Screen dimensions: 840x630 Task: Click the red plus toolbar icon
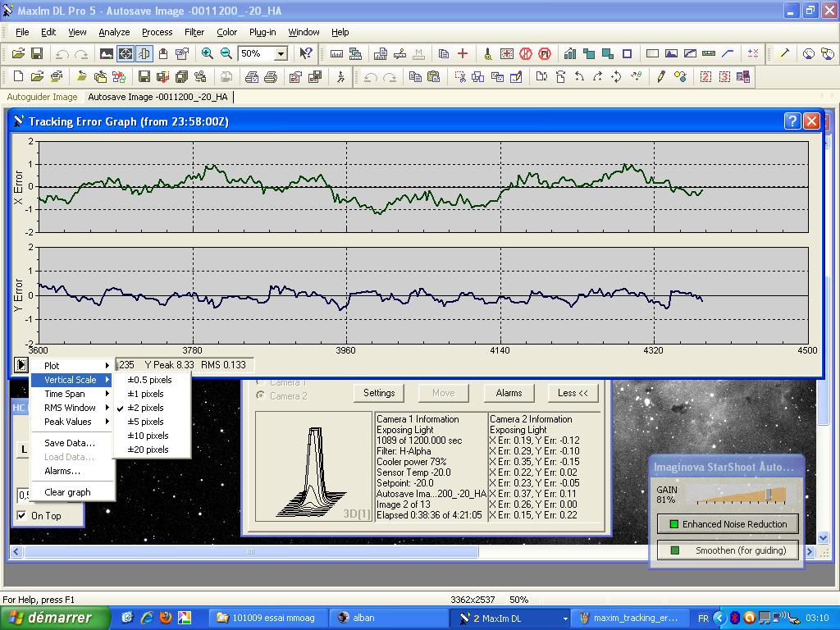click(x=463, y=53)
